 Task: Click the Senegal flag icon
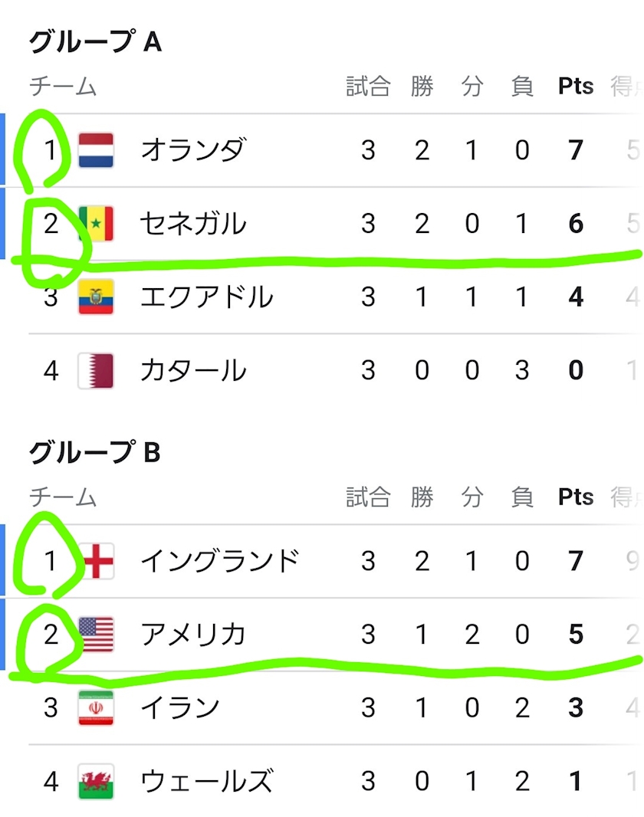(x=97, y=224)
